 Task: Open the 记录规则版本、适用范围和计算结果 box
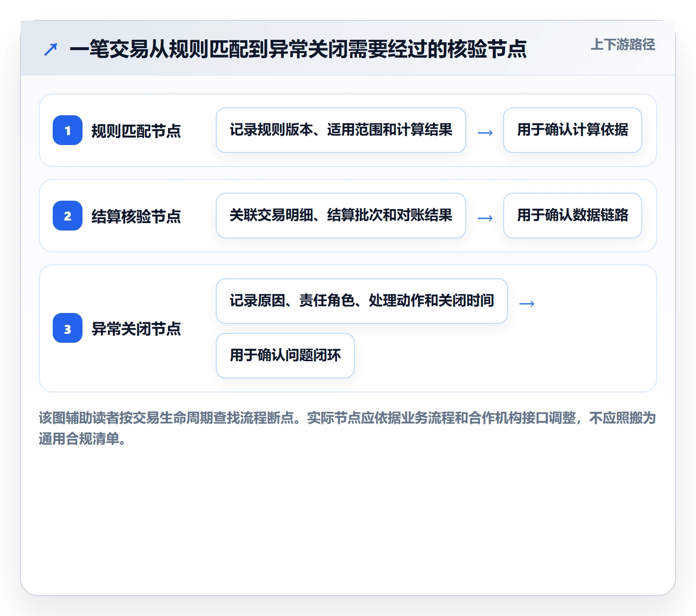pyautogui.click(x=341, y=130)
